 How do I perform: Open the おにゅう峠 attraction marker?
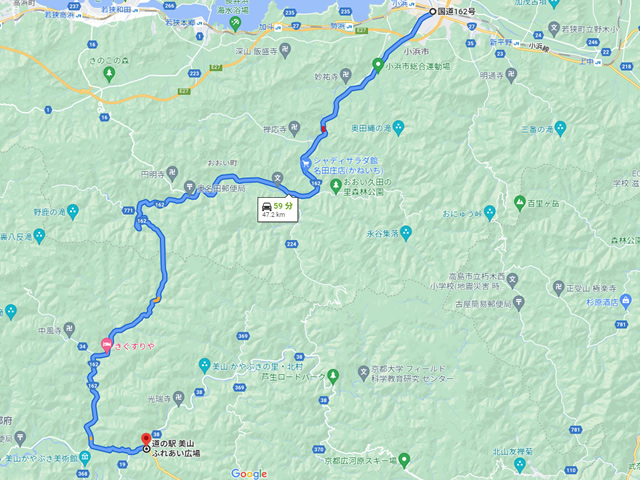tap(489, 213)
